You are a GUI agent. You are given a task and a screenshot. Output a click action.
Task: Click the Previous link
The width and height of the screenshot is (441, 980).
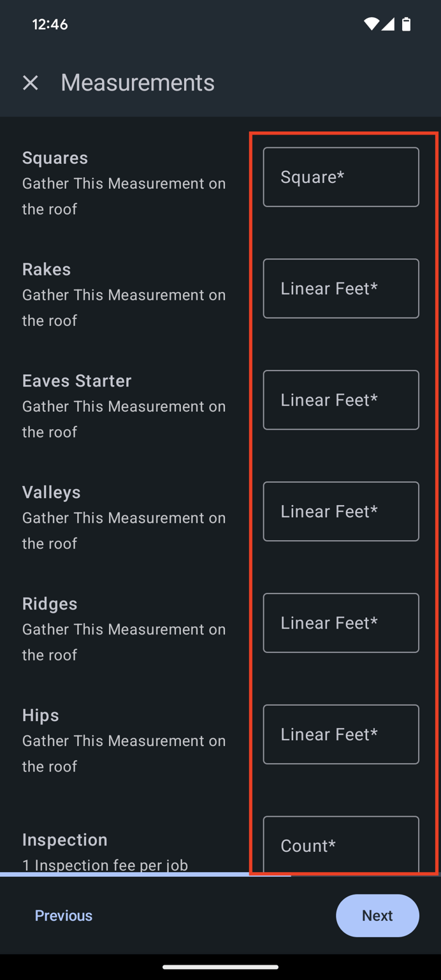tap(63, 916)
